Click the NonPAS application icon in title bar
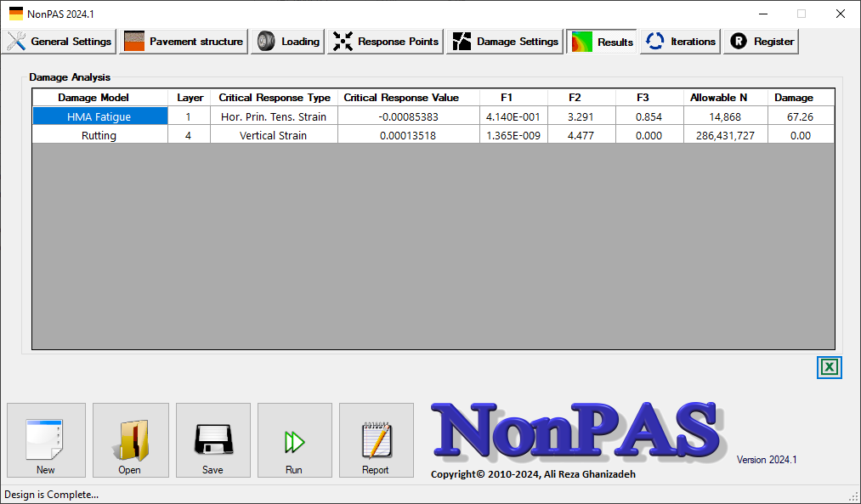Screen dimensions: 861x504 coord(16,14)
